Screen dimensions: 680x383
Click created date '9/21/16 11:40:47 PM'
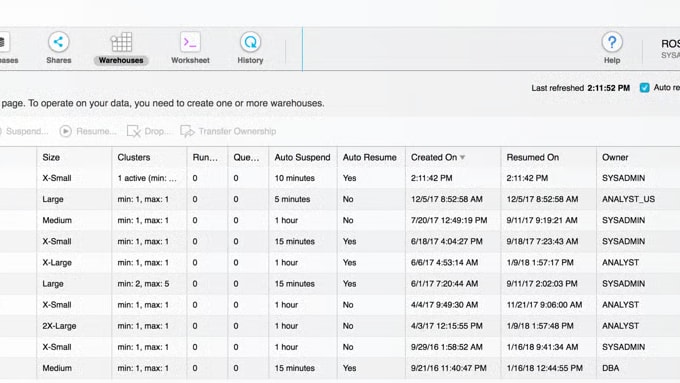tap(449, 368)
